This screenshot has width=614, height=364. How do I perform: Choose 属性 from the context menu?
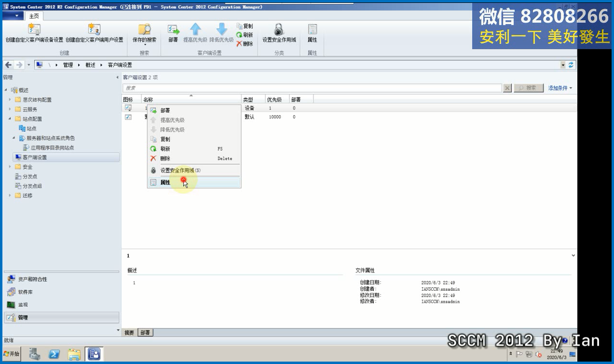pyautogui.click(x=193, y=182)
